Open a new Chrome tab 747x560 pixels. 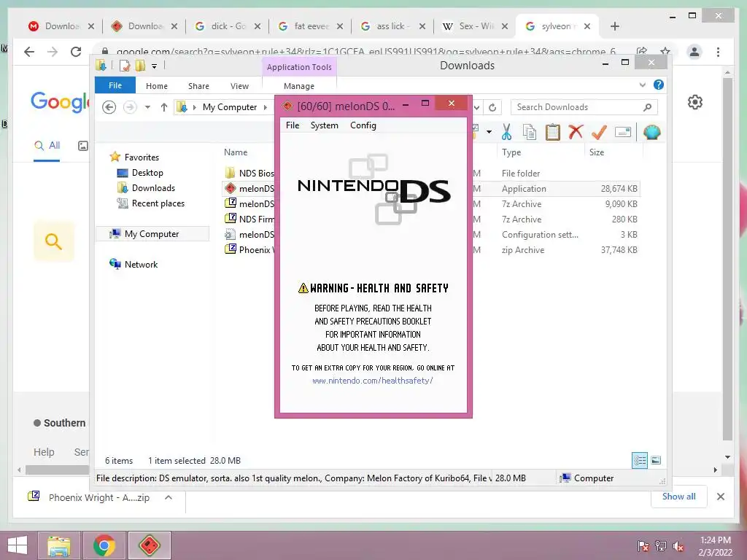click(614, 26)
